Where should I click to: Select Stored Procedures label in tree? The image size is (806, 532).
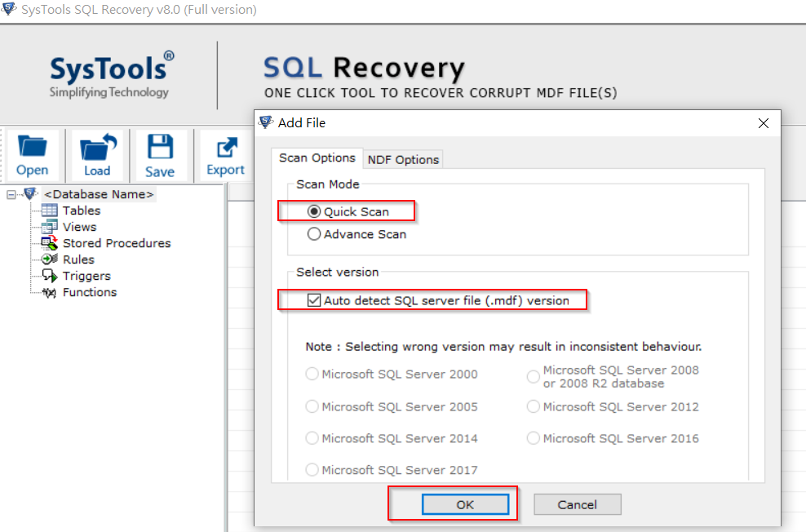(117, 243)
